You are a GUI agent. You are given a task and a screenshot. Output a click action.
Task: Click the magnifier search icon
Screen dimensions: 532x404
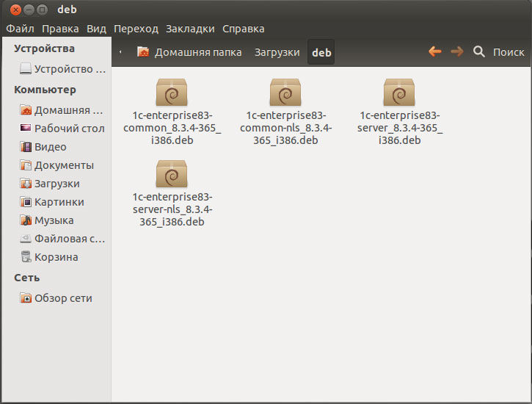[479, 51]
